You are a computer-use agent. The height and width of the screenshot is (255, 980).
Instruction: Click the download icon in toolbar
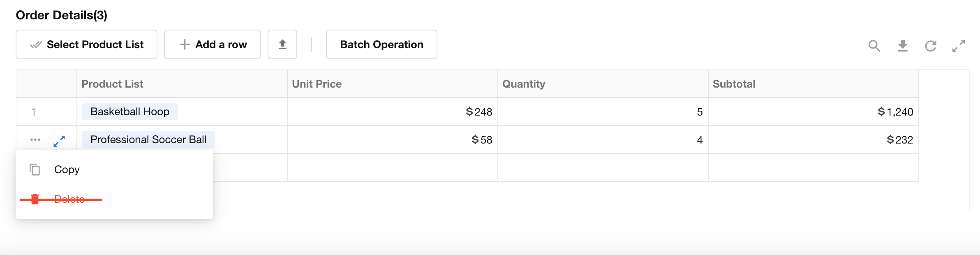[x=903, y=46]
